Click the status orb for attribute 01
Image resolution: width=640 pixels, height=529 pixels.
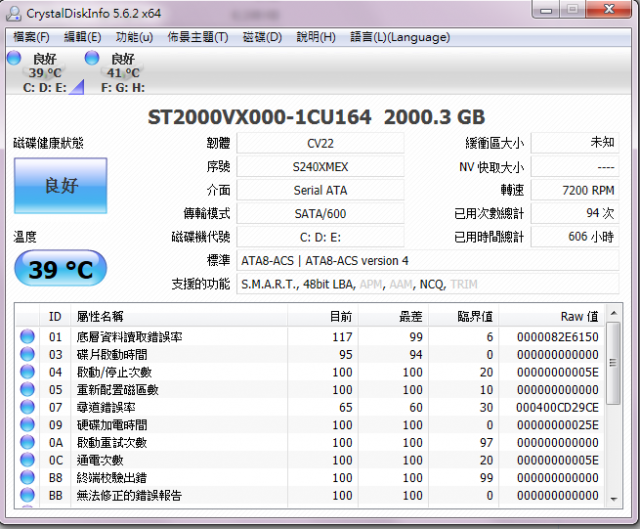(x=27, y=337)
